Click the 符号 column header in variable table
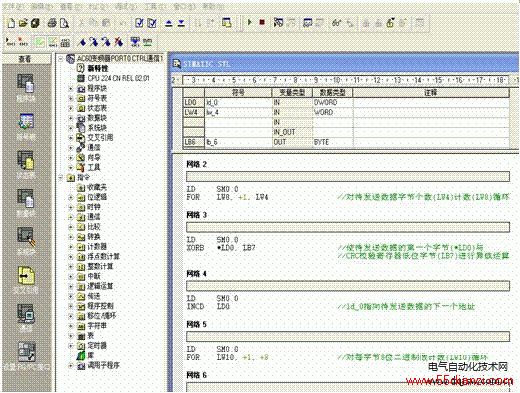The image size is (520, 393). (x=238, y=93)
